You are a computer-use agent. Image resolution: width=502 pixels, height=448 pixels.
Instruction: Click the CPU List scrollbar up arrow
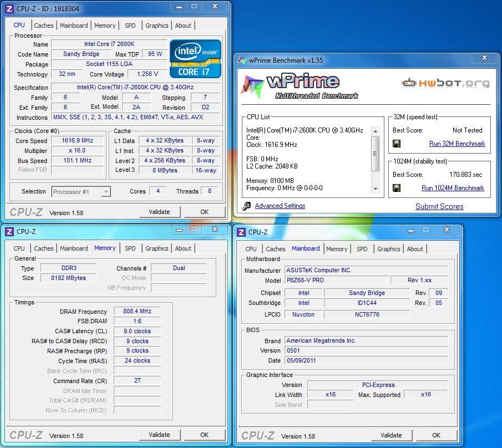tap(376, 131)
